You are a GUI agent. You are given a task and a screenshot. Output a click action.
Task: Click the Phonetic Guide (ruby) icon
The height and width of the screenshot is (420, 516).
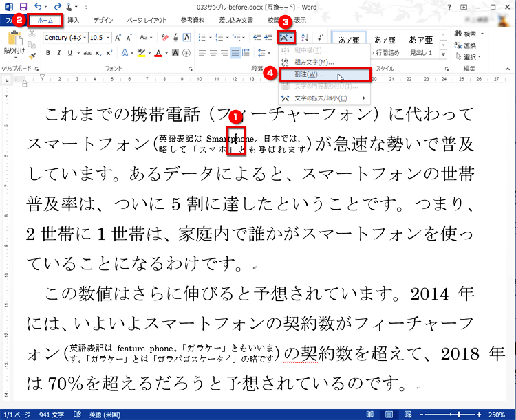point(175,38)
